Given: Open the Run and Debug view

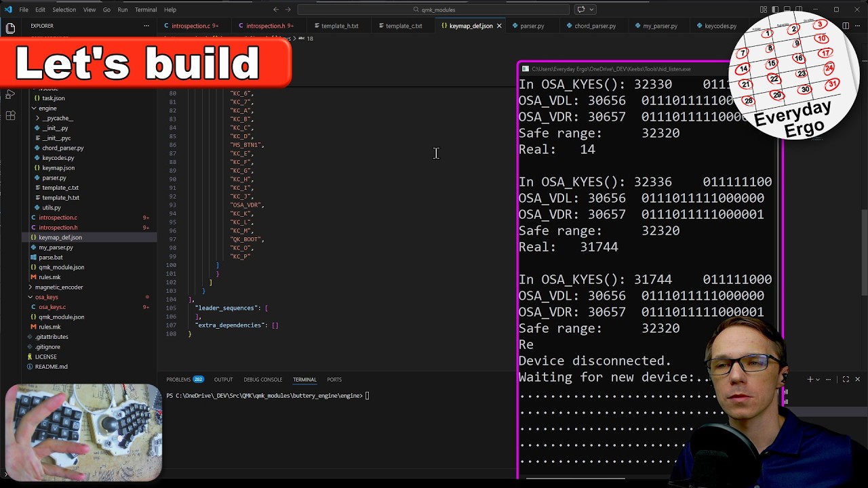Looking at the screenshot, I should pyautogui.click(x=10, y=94).
